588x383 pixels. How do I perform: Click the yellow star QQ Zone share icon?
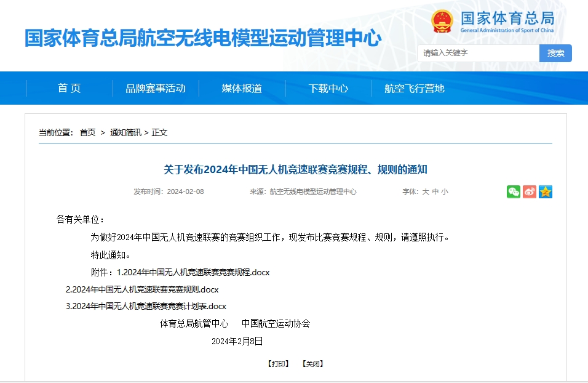[x=546, y=191]
